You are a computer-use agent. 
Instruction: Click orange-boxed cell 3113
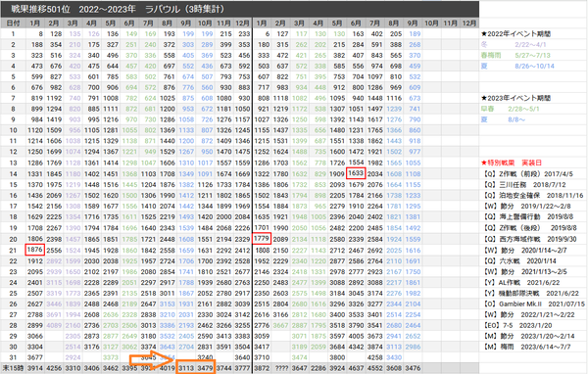tap(186, 368)
